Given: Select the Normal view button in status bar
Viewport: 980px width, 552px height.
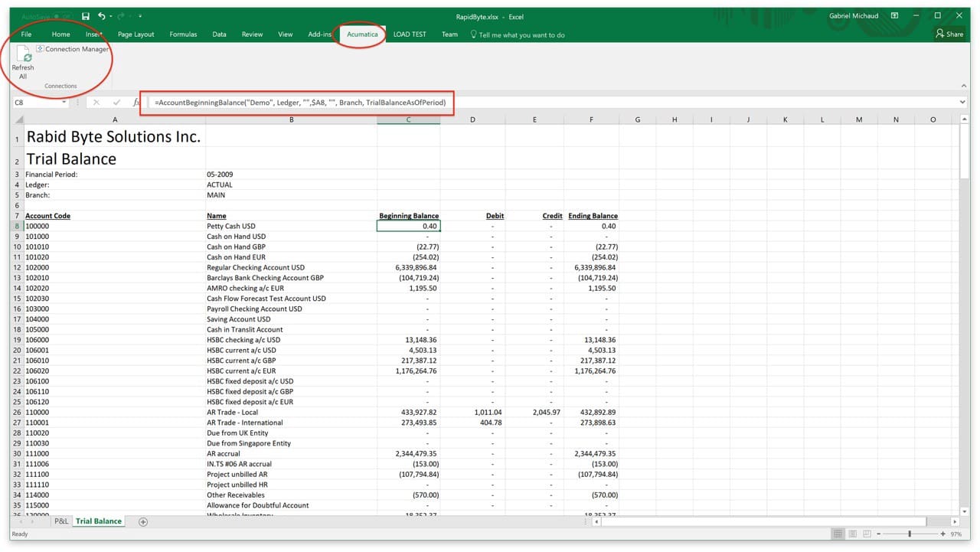Looking at the screenshot, I should tap(838, 534).
